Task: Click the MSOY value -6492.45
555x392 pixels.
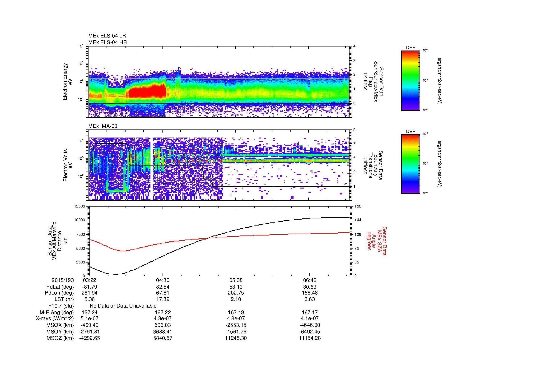Action: (x=310, y=332)
